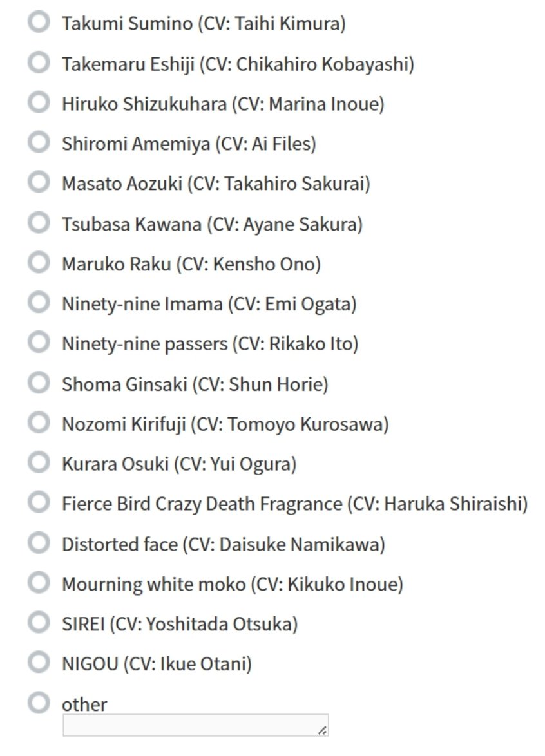Pick the Nozomi Kirifuji option
This screenshot has height=756, width=545.
tap(39, 423)
